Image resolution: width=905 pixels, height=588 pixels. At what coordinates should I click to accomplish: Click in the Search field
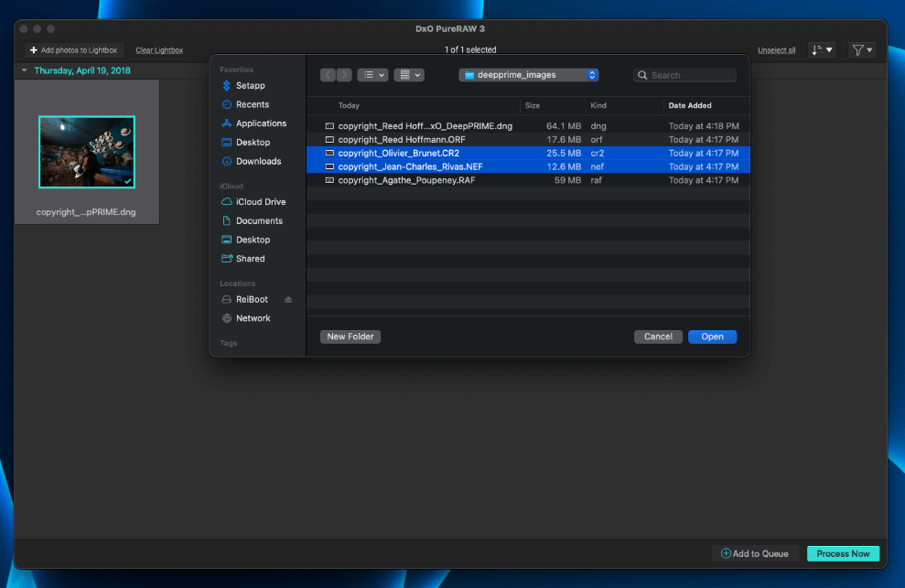[691, 75]
